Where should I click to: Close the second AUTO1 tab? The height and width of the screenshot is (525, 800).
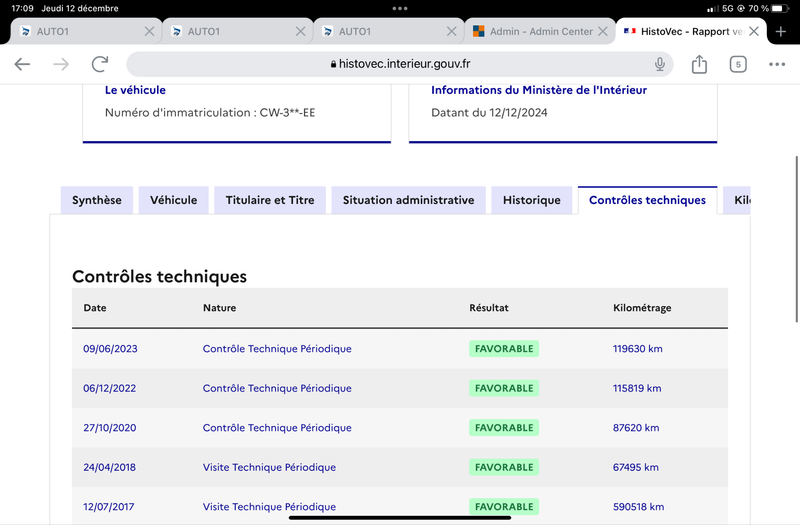point(301,32)
